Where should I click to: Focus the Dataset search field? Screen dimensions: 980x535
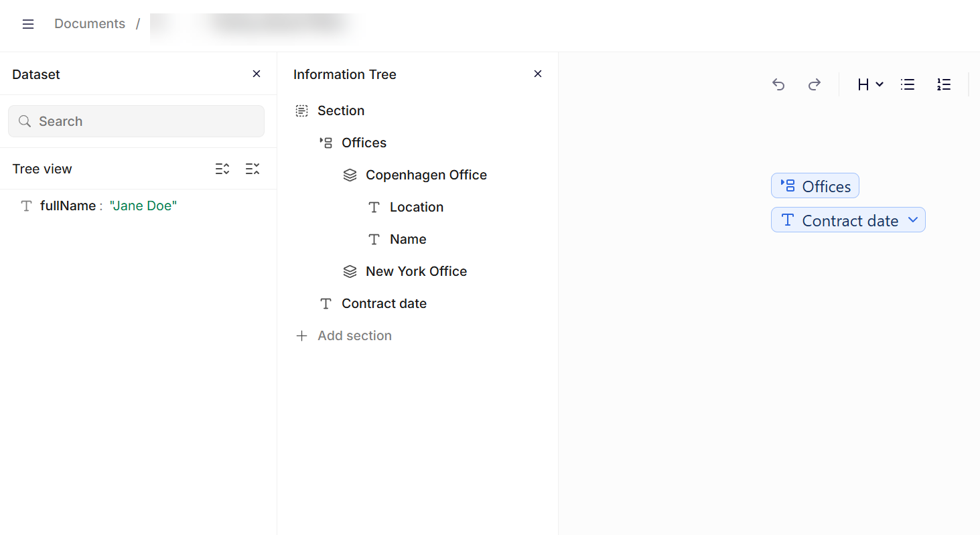(x=136, y=121)
